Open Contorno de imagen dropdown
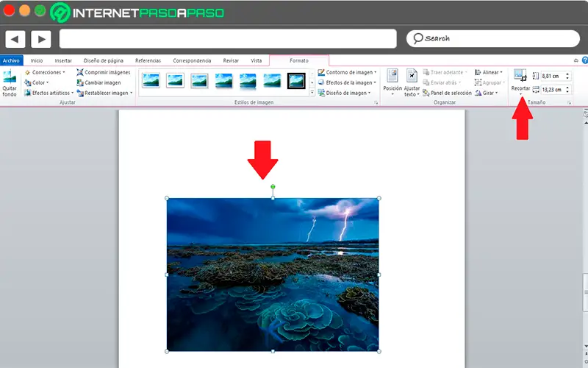The width and height of the screenshot is (588, 368). point(347,72)
